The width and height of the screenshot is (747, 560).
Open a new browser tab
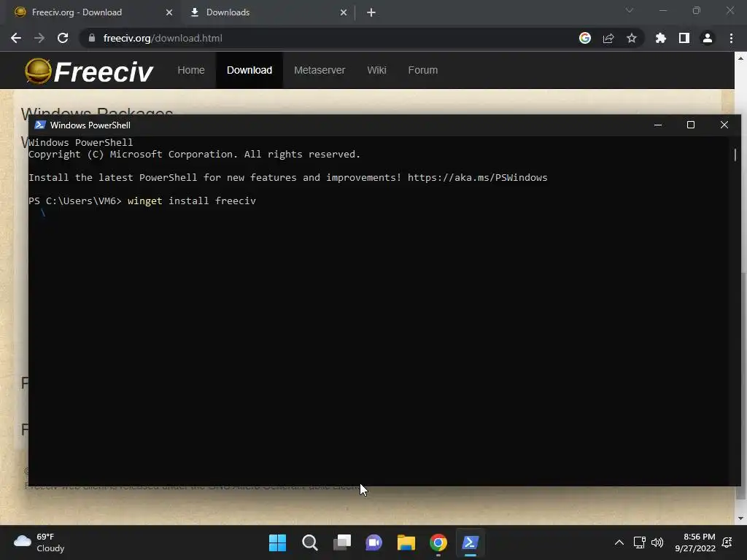pyautogui.click(x=371, y=12)
